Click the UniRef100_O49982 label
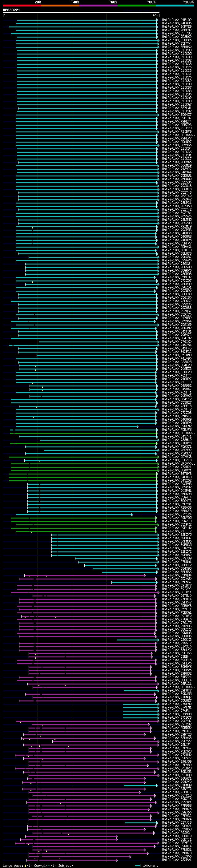Image resolution: width=197 pixels, height=868 pixels. tap(177, 386)
